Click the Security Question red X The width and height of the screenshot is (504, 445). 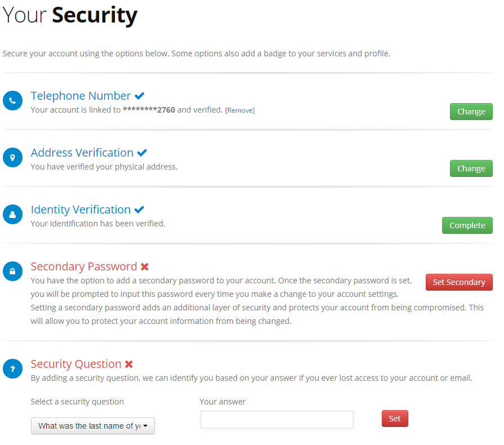click(129, 364)
